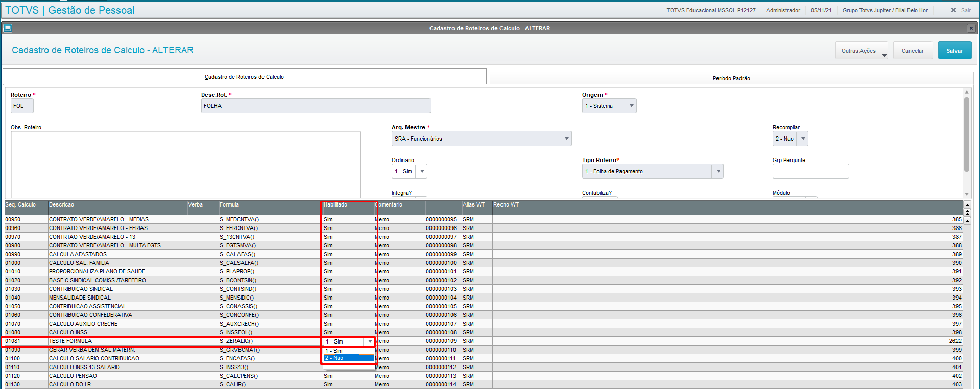
Task: Click the Desc.Rot. field FOLHA
Action: (x=316, y=106)
